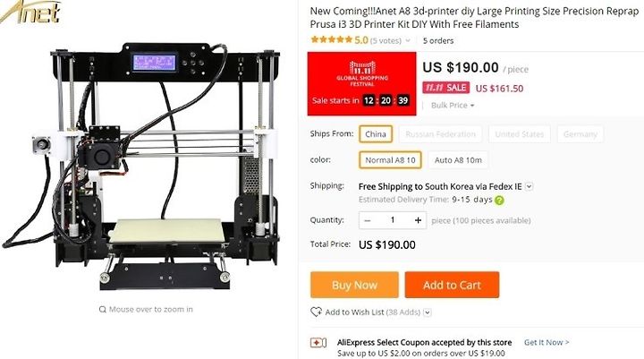Open the votes rating dropdown arrow
Viewport: 644px width, 359px height.
[408, 40]
